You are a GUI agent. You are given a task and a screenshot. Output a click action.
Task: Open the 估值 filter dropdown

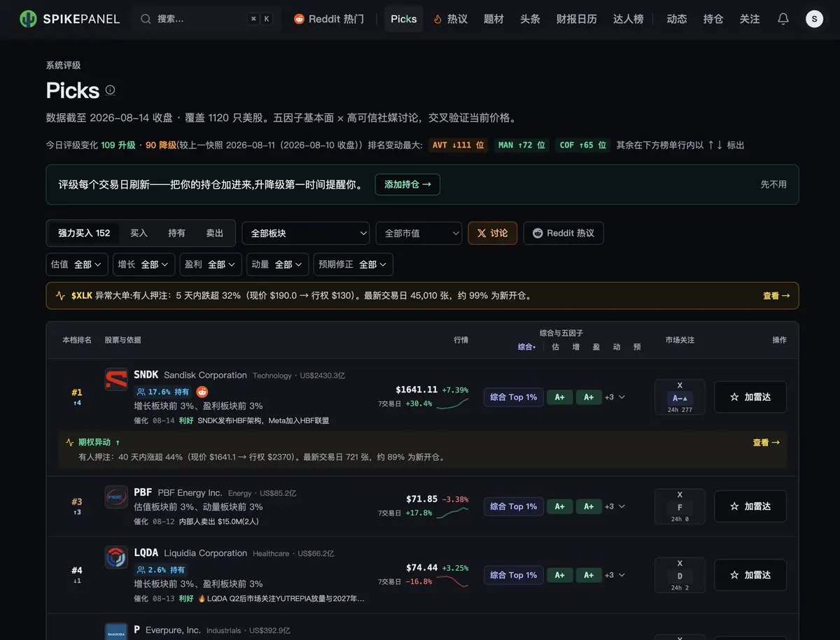[x=77, y=264]
